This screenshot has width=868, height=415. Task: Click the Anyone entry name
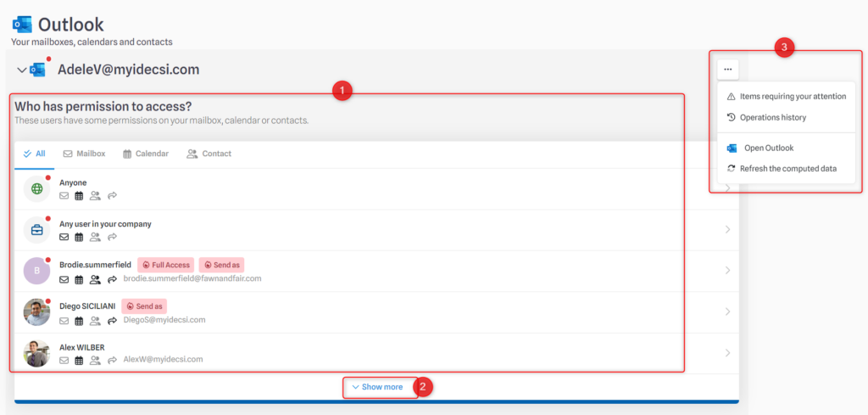coord(73,182)
